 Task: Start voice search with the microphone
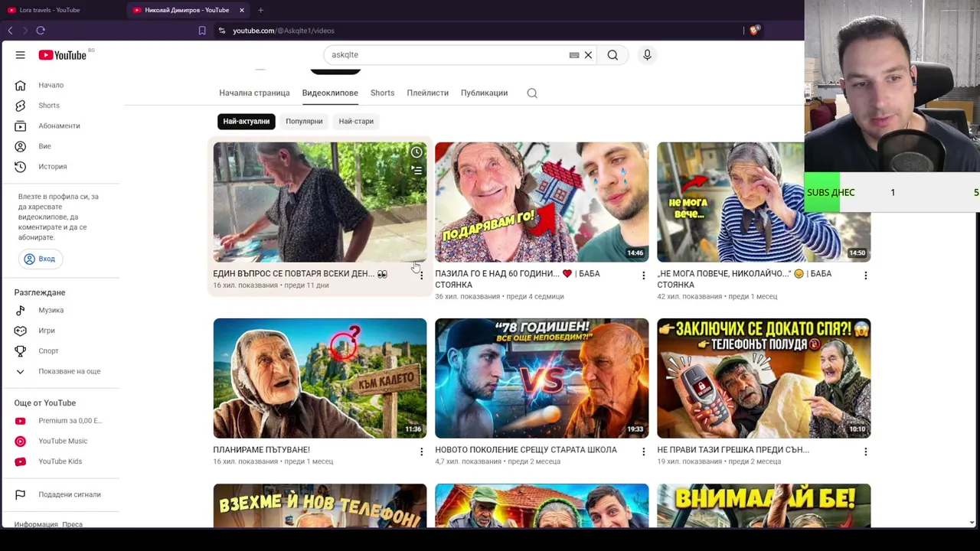click(x=647, y=55)
